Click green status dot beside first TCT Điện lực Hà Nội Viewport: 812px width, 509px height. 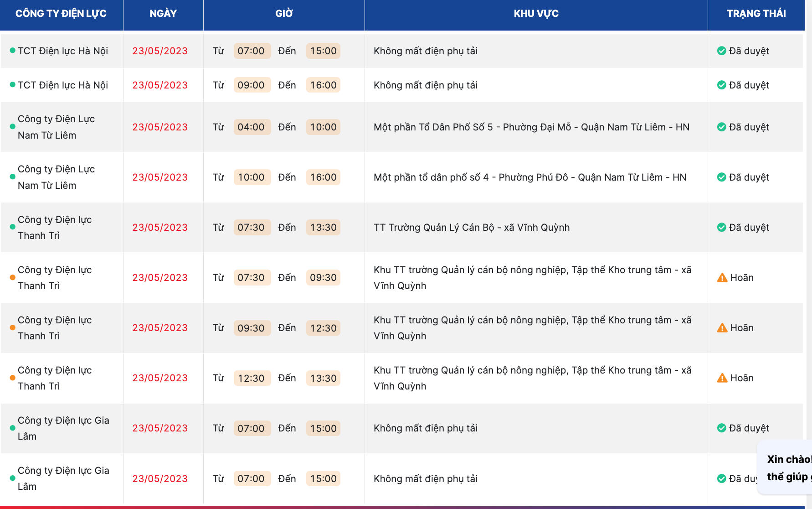point(12,51)
